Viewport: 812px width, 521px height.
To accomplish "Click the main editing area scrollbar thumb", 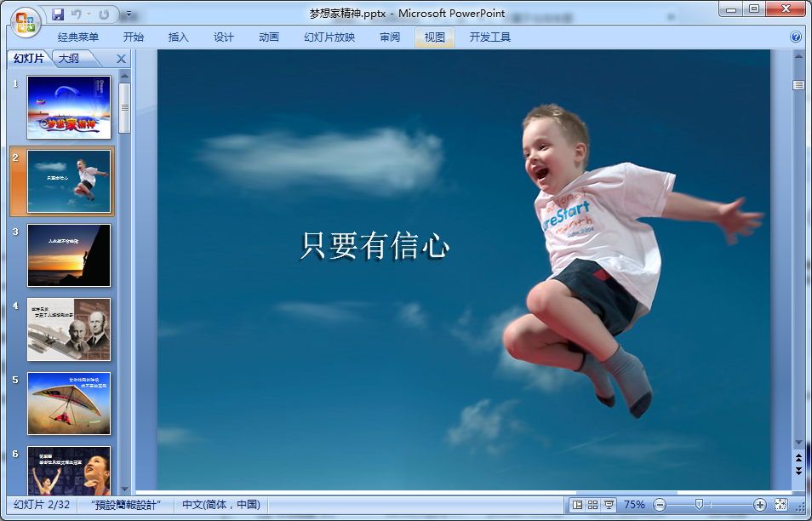I will (798, 85).
